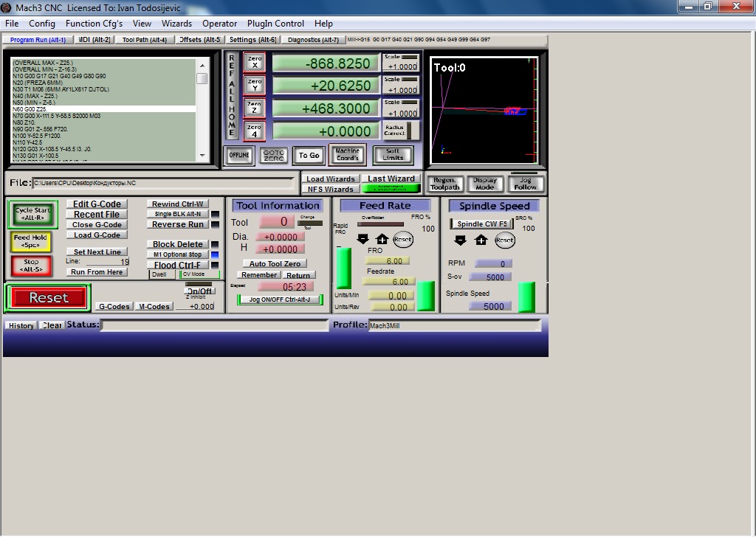The width and height of the screenshot is (756, 537).
Task: Decrease spindle speed with down arrow
Action: (x=461, y=240)
